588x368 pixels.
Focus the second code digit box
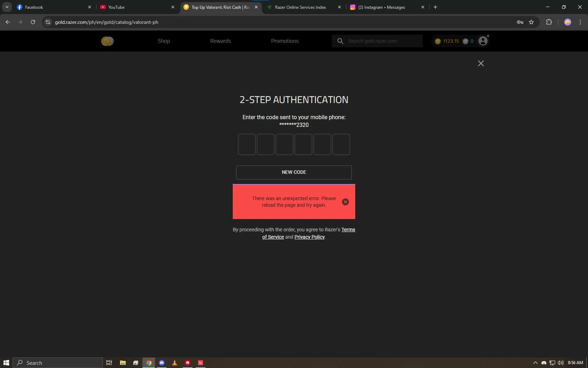pos(266,144)
